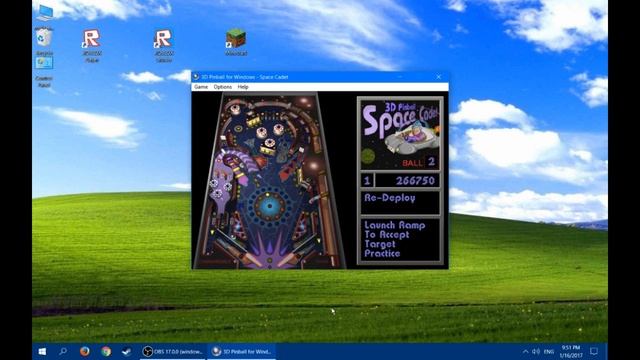
Task: Select the Roblox Studio desktop shortcut
Action: pos(163,45)
